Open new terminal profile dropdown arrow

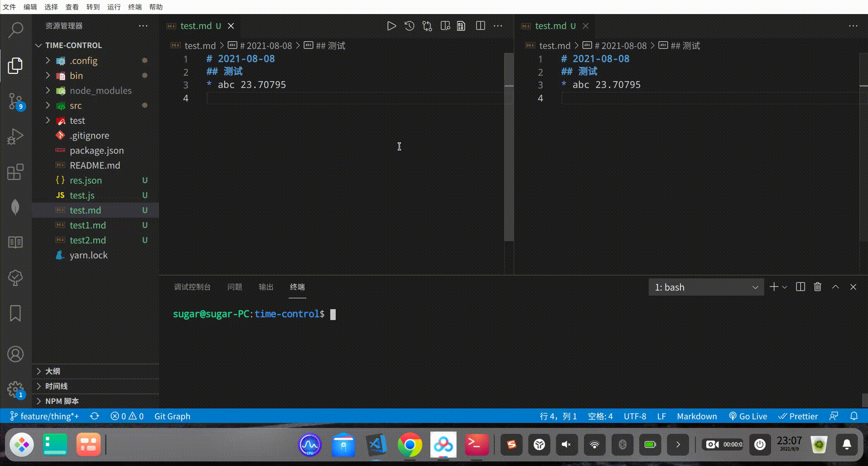point(785,287)
